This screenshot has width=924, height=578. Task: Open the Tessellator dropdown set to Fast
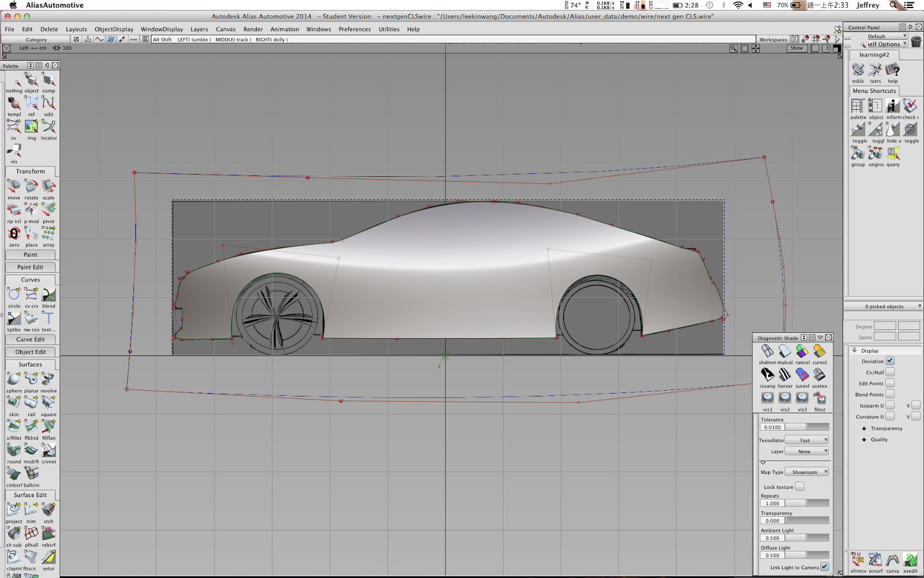(x=806, y=439)
